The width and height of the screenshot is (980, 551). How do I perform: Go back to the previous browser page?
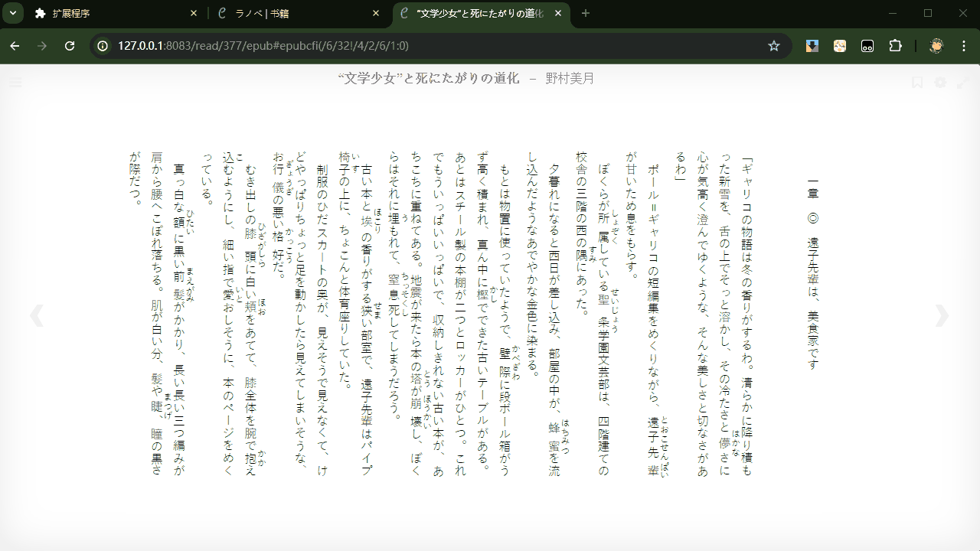click(x=15, y=46)
